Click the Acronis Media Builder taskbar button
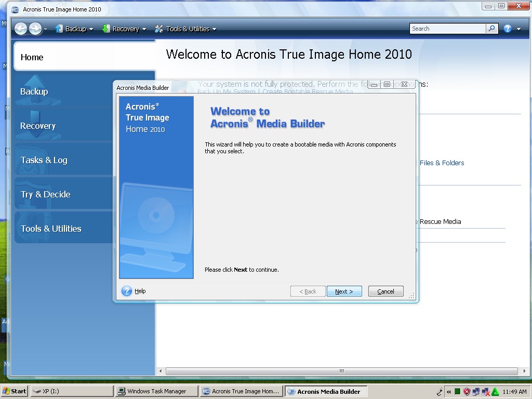532x399 pixels. [326, 391]
